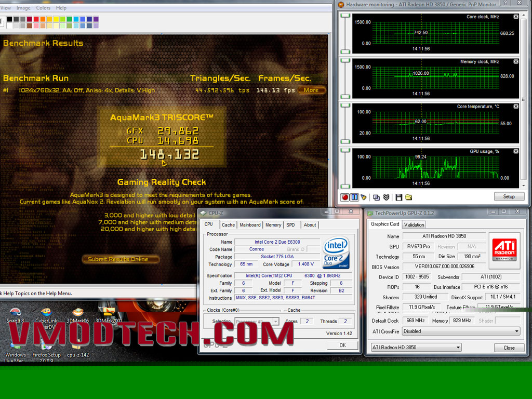Click the floppy disk save icon in monitoring toolbar

click(399, 197)
